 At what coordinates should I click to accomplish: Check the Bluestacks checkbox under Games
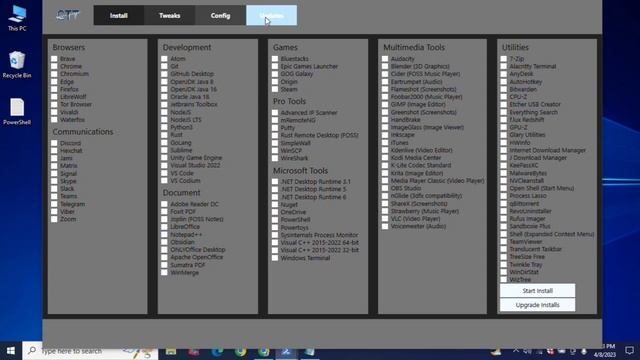275,59
